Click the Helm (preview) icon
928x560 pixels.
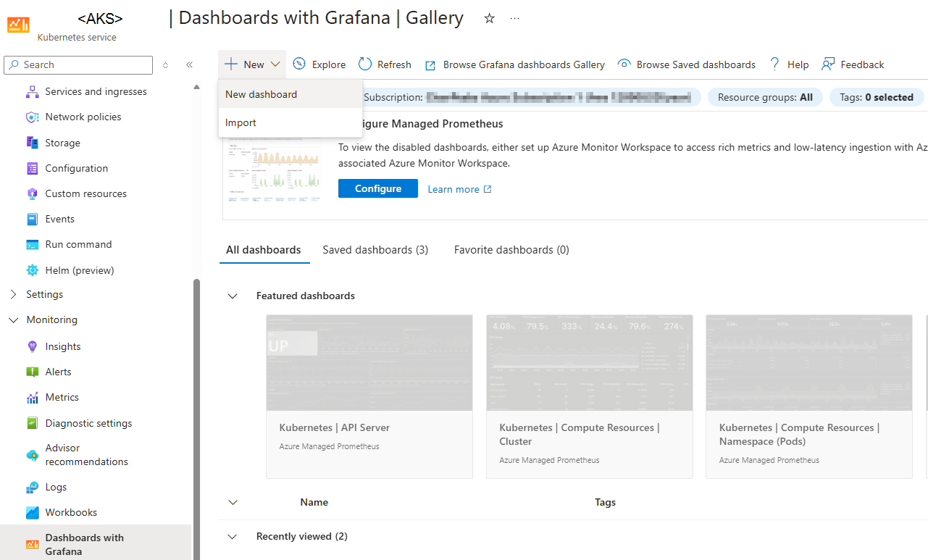32,270
